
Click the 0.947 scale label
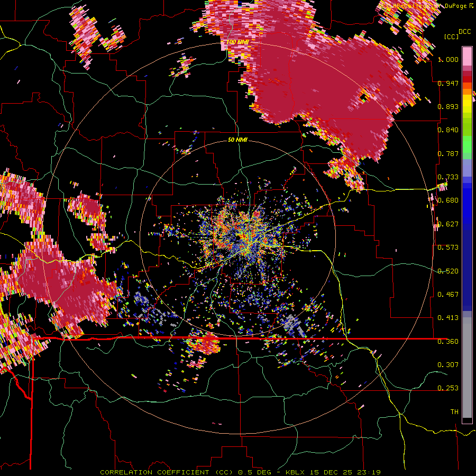point(448,83)
